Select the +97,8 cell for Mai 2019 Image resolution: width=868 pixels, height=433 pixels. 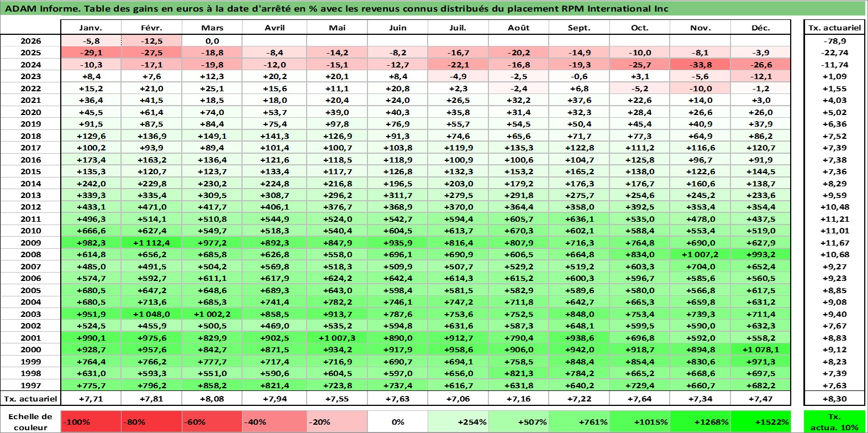pyautogui.click(x=336, y=124)
